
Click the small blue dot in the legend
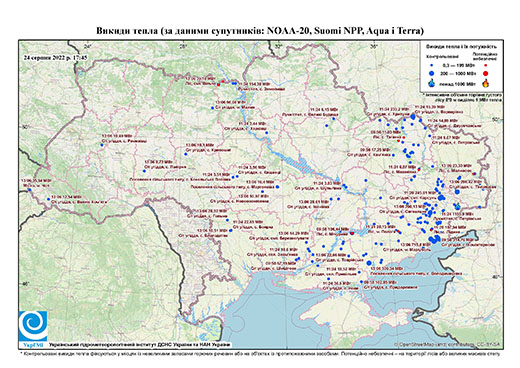(x=432, y=65)
